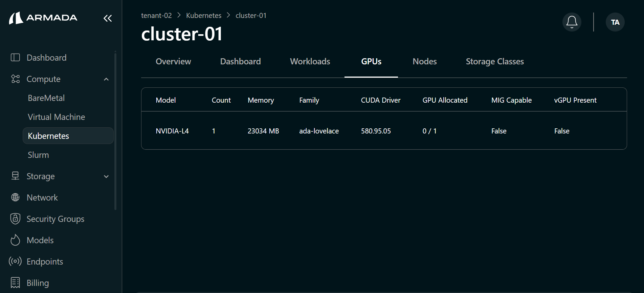Open the Workloads tab

(310, 61)
